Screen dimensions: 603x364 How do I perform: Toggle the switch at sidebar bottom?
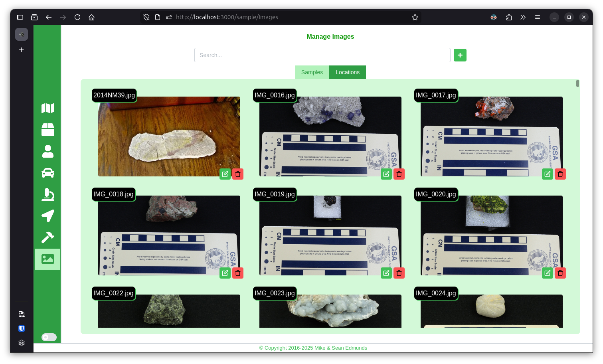pos(49,337)
